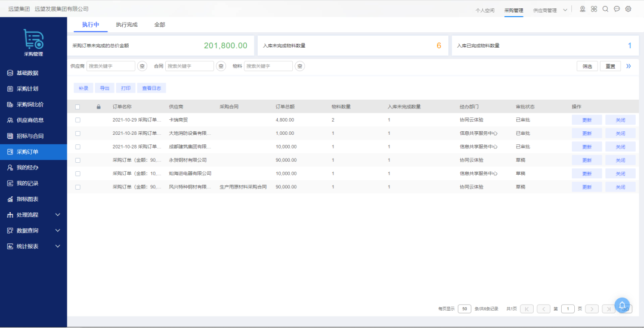This screenshot has width=644, height=328.
Task: Expand more filters with double-arrow icon
Action: tap(628, 66)
